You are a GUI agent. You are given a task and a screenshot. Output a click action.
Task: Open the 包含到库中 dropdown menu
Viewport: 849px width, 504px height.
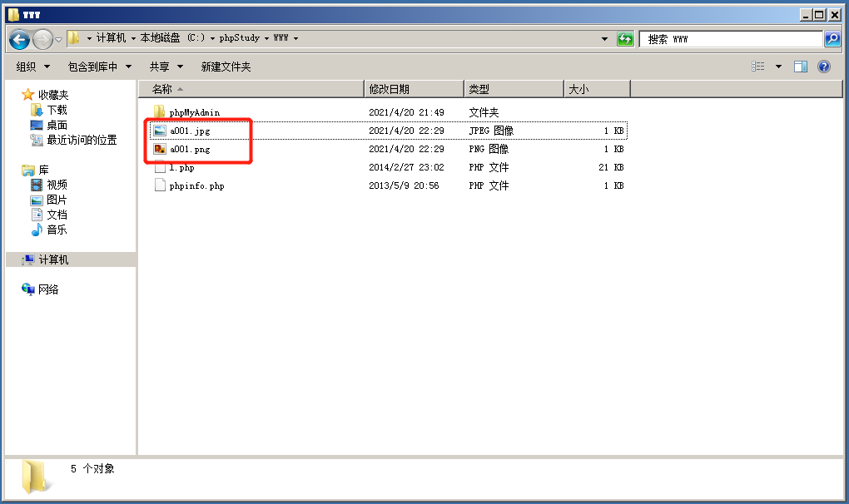(100, 67)
